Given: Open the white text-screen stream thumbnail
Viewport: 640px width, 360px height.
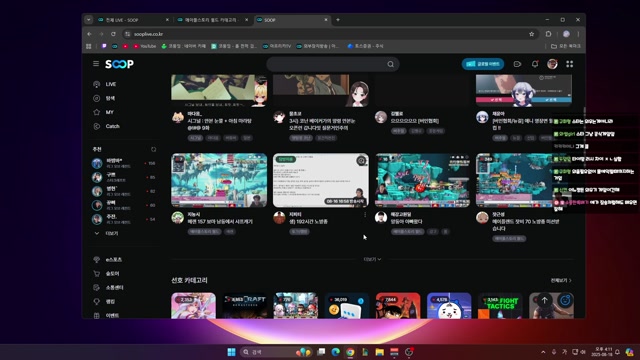Looking at the screenshot, I should point(321,180).
